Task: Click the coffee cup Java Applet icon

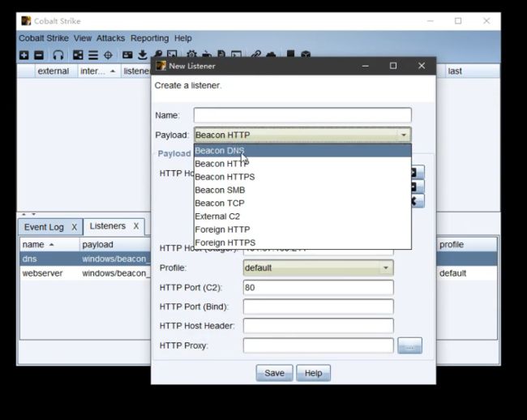Action: pyautogui.click(x=207, y=54)
